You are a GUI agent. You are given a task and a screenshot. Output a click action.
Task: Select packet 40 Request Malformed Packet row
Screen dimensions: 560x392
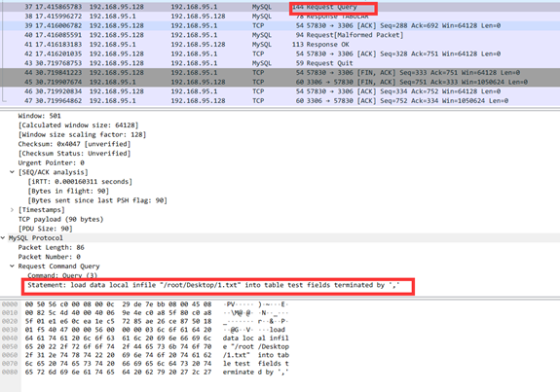coord(280,35)
